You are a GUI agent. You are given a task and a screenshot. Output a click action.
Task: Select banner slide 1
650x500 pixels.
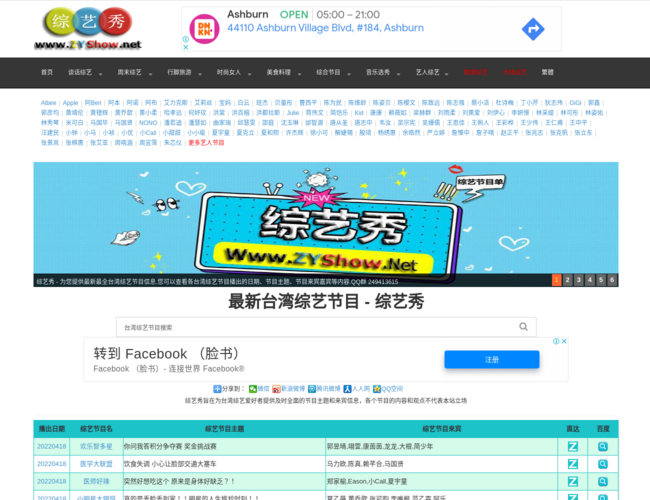(x=556, y=280)
